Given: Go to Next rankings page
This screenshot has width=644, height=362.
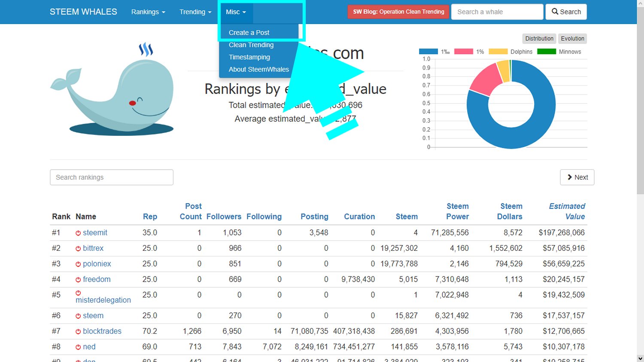Looking at the screenshot, I should click(x=577, y=177).
